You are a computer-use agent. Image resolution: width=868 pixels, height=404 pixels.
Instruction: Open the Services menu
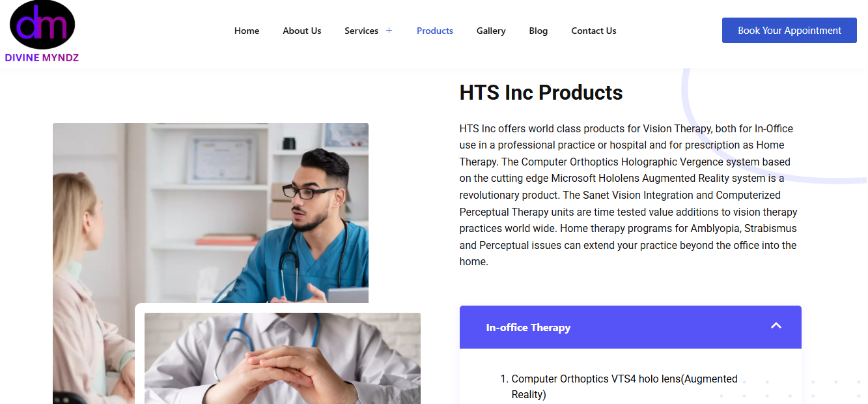[361, 31]
